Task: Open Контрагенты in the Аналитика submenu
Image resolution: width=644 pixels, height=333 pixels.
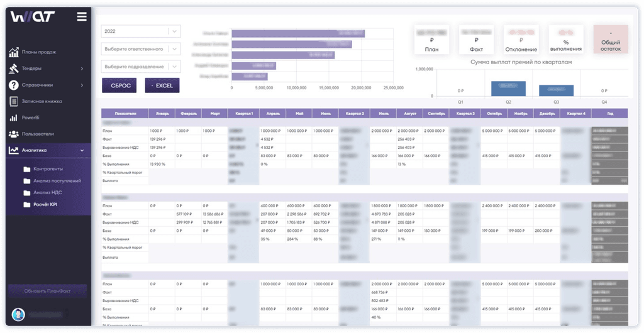Action: tap(48, 169)
